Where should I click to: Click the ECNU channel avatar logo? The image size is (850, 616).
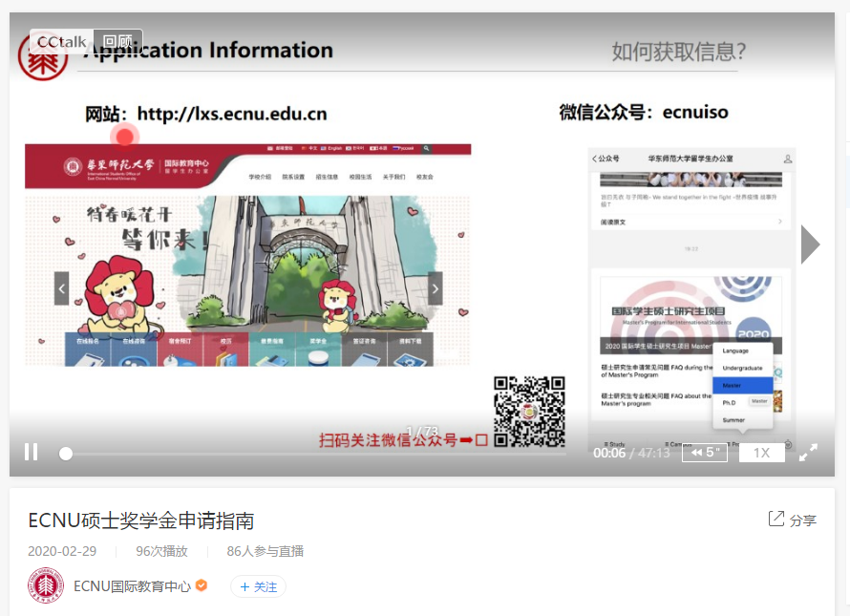pos(46,585)
